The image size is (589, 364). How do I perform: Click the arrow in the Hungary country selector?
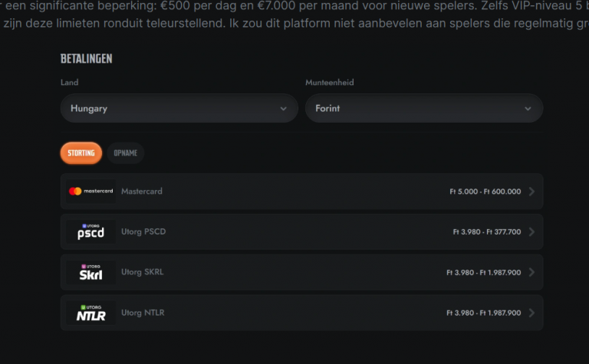tap(283, 109)
